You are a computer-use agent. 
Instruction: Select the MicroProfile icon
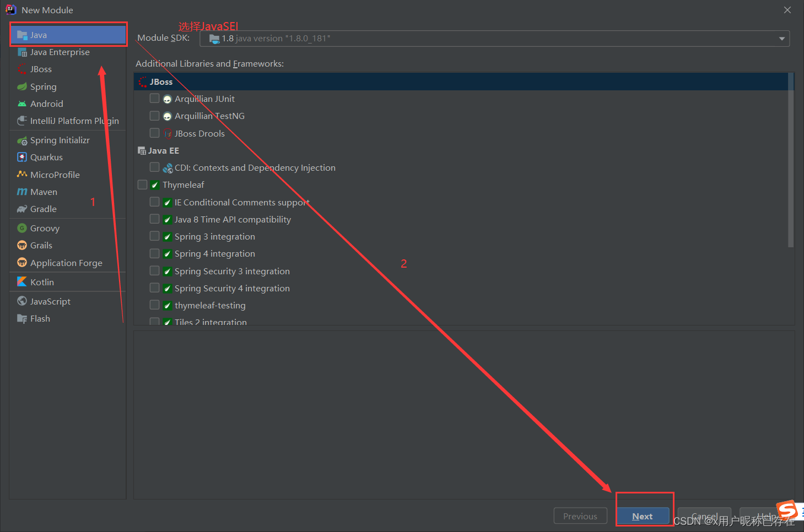[22, 175]
